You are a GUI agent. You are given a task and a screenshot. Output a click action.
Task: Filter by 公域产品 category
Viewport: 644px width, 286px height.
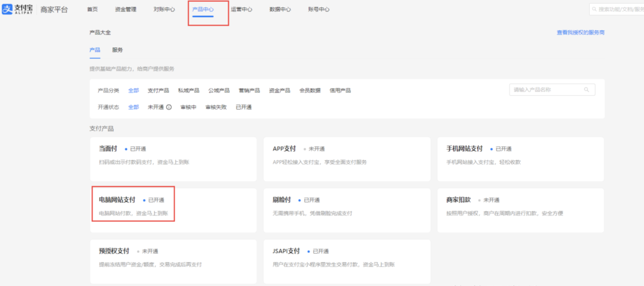point(219,91)
